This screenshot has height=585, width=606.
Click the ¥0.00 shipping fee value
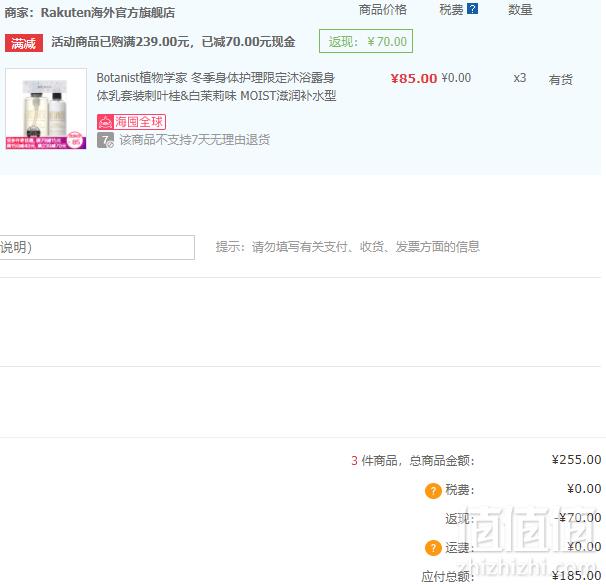tap(584, 546)
